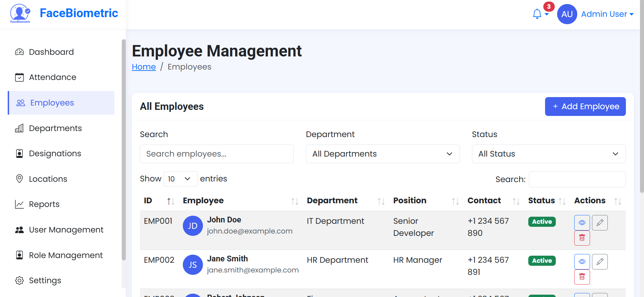Click john.doe@example.com email

point(250,231)
